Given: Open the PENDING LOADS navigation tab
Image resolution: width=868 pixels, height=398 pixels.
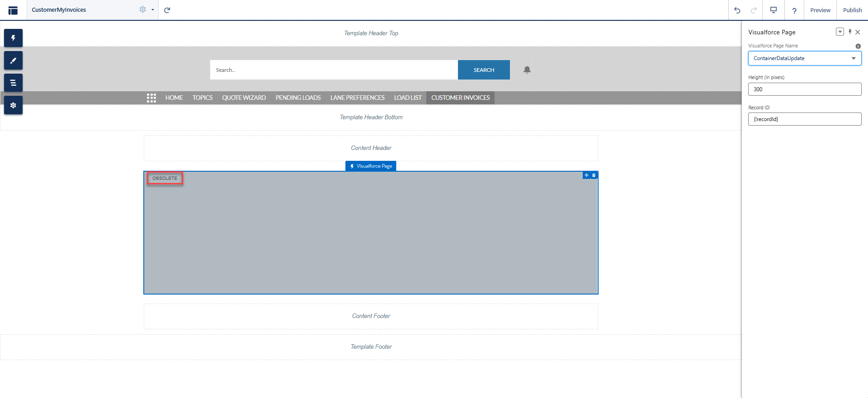Looking at the screenshot, I should (298, 98).
